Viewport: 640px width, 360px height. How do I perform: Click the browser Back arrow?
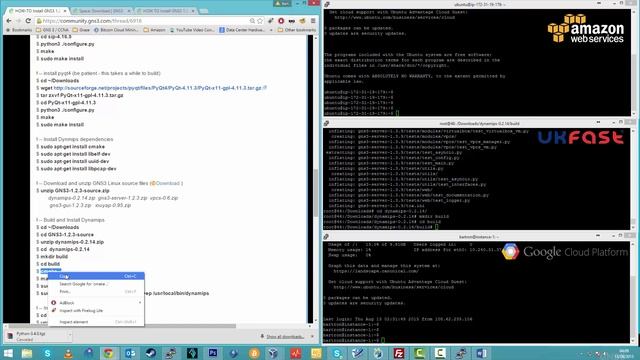click(9, 20)
